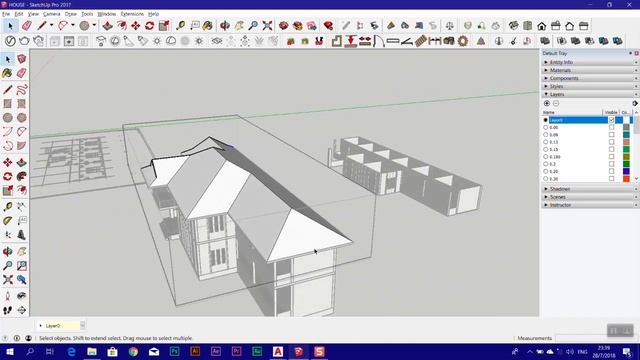The image size is (640, 360).
Task: Click the V-Ray teapot render icon
Action: coord(24,41)
